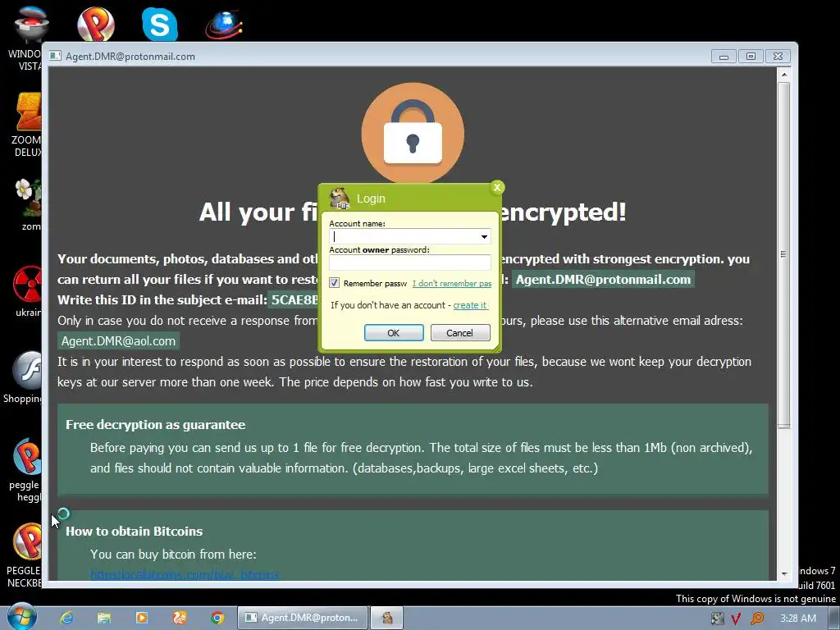
Task: Click the squirrel icon in Login dialog title
Action: [339, 199]
